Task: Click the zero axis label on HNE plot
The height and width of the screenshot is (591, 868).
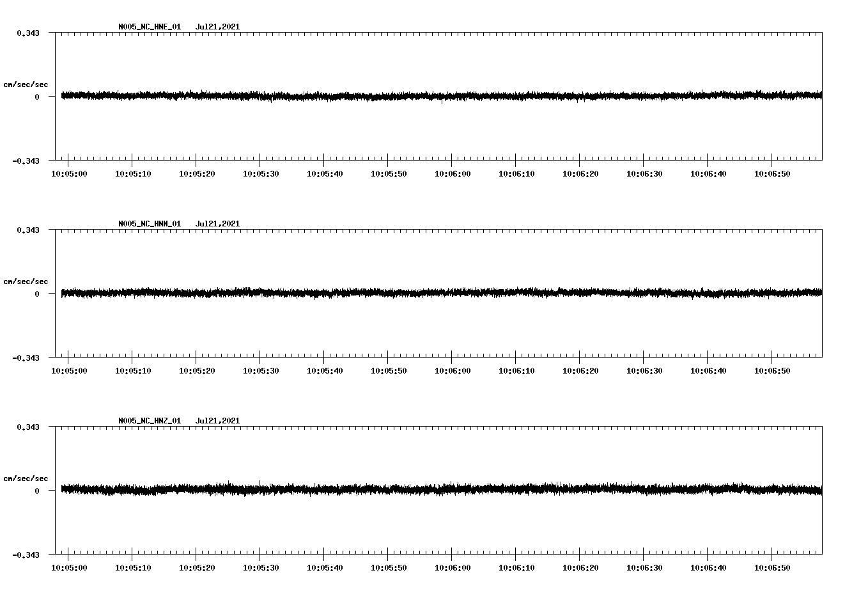Action: [x=37, y=97]
